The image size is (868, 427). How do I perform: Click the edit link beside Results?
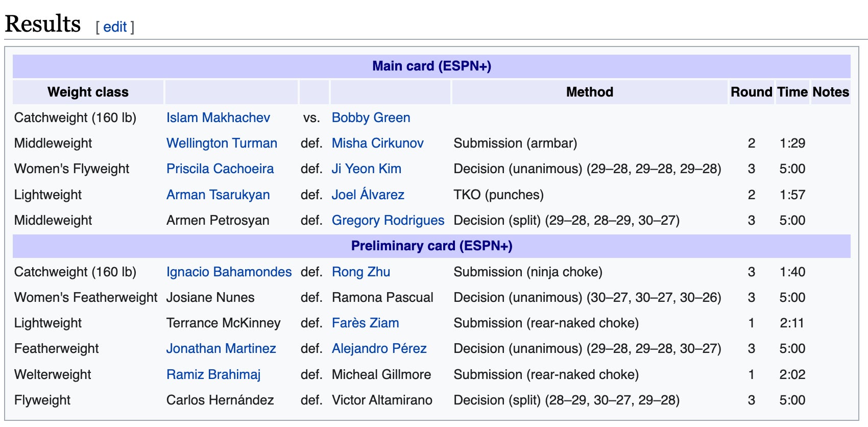tap(115, 27)
